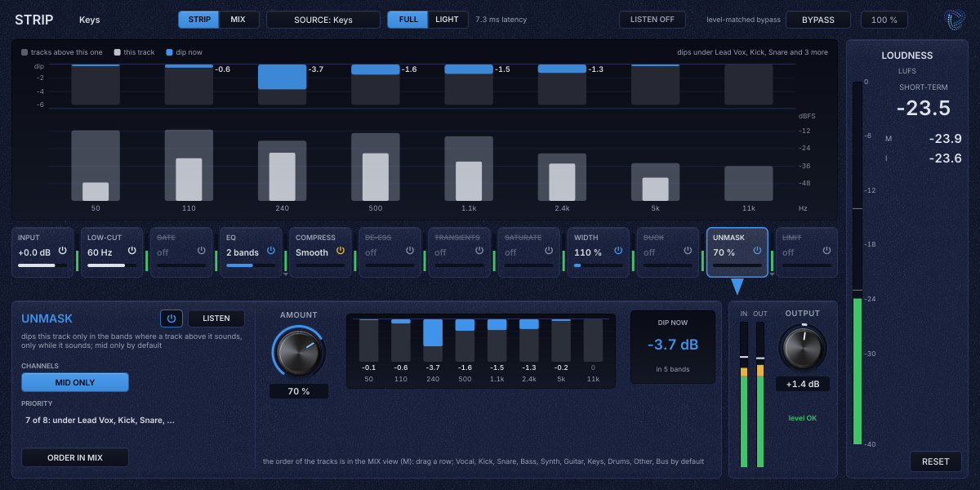The height and width of the screenshot is (490, 980).
Task: Enable the GATE module power icon
Action: click(x=201, y=252)
